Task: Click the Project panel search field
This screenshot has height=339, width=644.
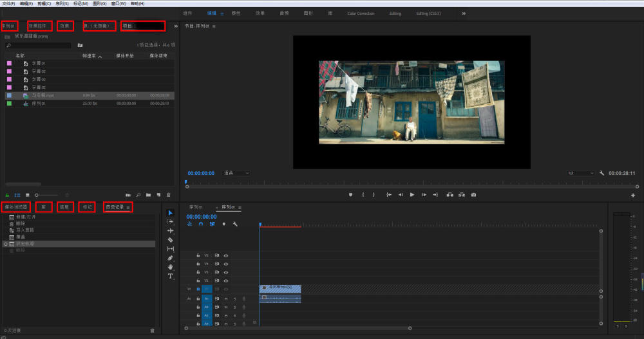Action: [39, 46]
